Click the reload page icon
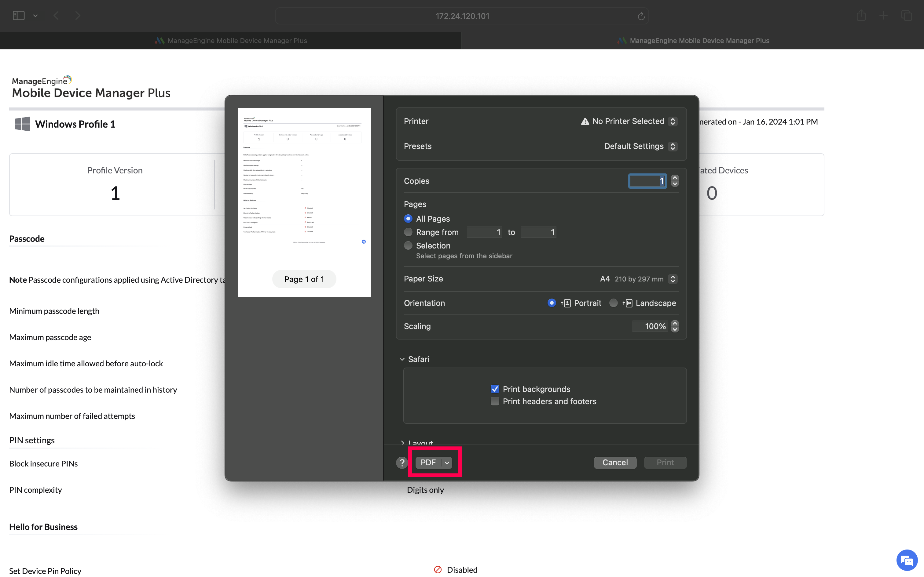This screenshot has height=577, width=924. pos(641,16)
